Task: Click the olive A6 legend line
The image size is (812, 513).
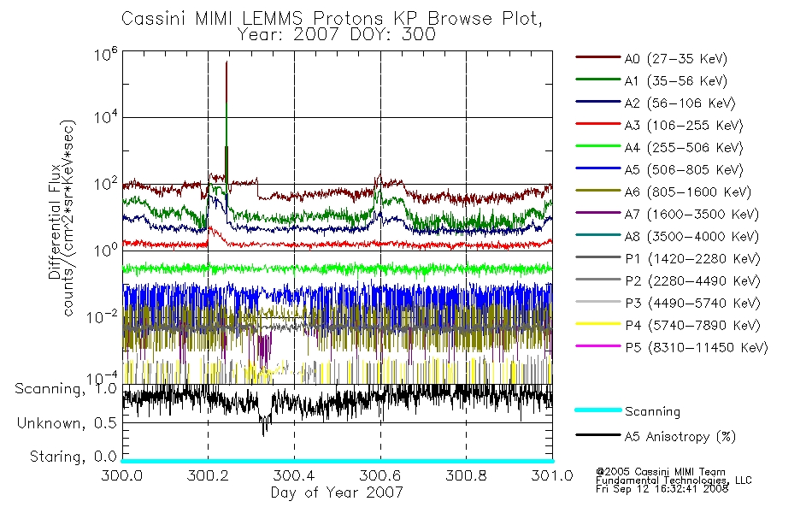Action: coord(598,191)
